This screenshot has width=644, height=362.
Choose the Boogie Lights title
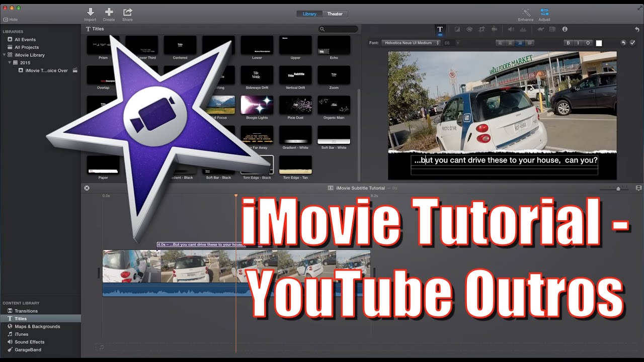[257, 105]
